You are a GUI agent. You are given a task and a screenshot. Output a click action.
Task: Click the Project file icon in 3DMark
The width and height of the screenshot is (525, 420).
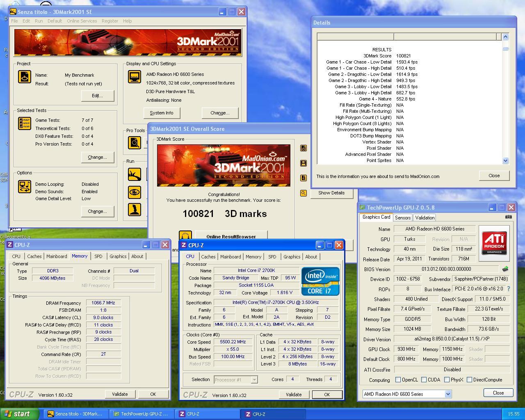(25, 77)
